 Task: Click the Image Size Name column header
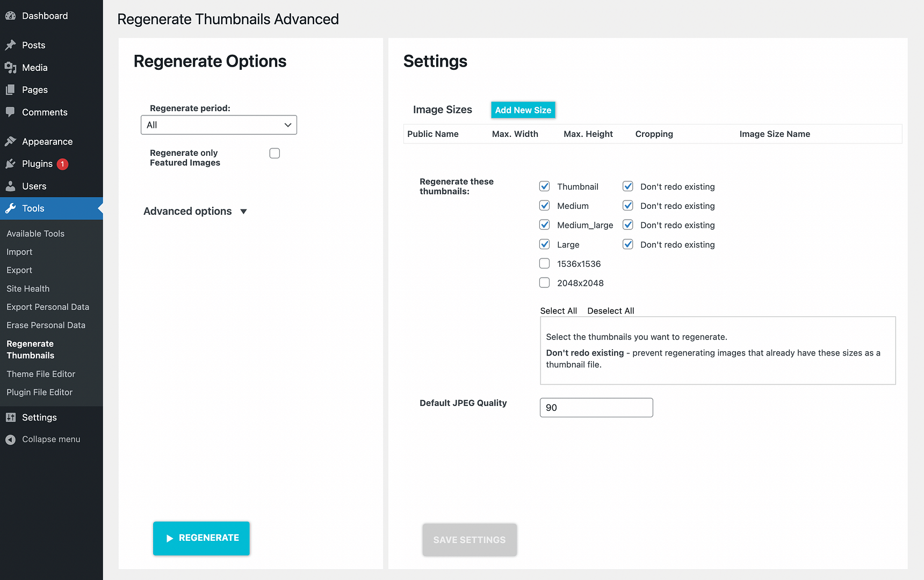(775, 134)
